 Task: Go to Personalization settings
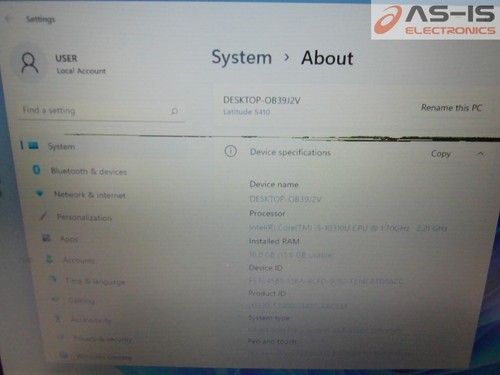84,218
